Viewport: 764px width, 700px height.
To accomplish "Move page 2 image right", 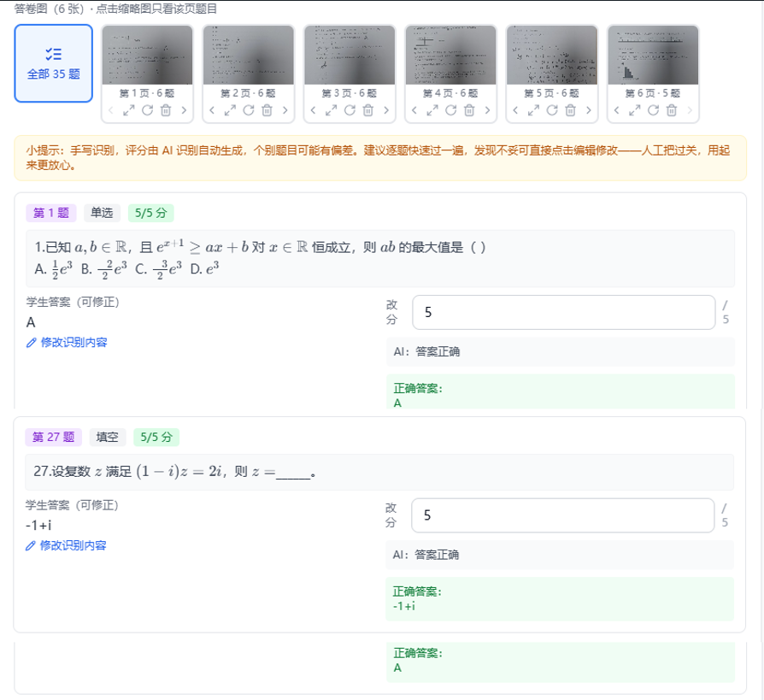I will [x=285, y=110].
